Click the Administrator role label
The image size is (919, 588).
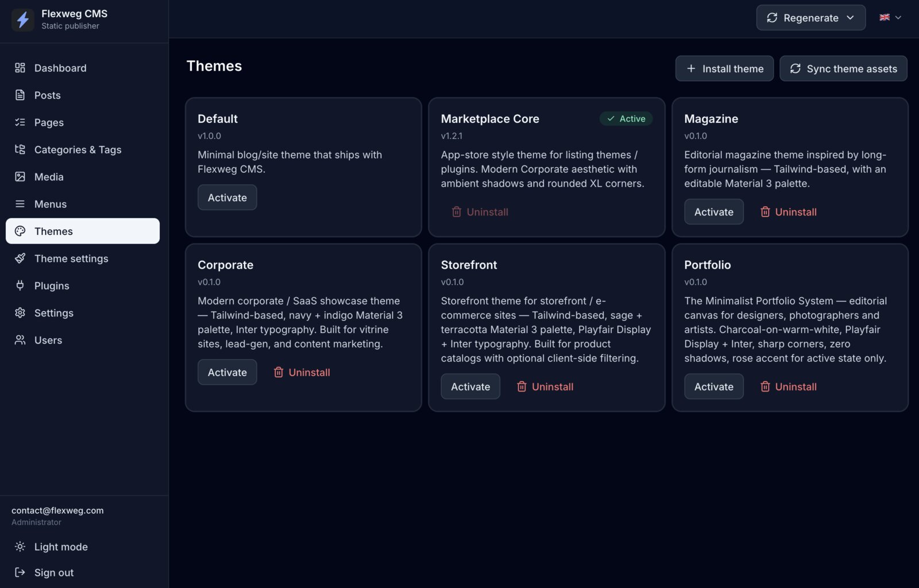pyautogui.click(x=36, y=522)
